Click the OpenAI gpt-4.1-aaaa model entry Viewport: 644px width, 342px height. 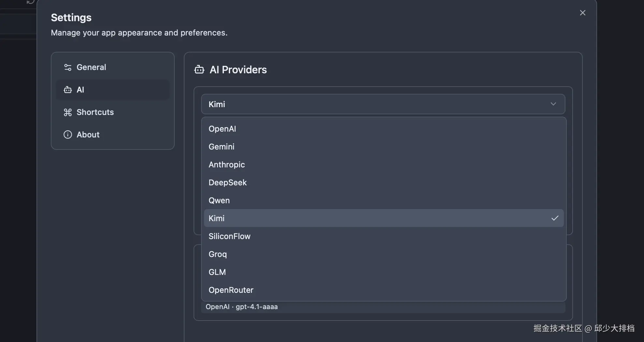[x=242, y=307]
